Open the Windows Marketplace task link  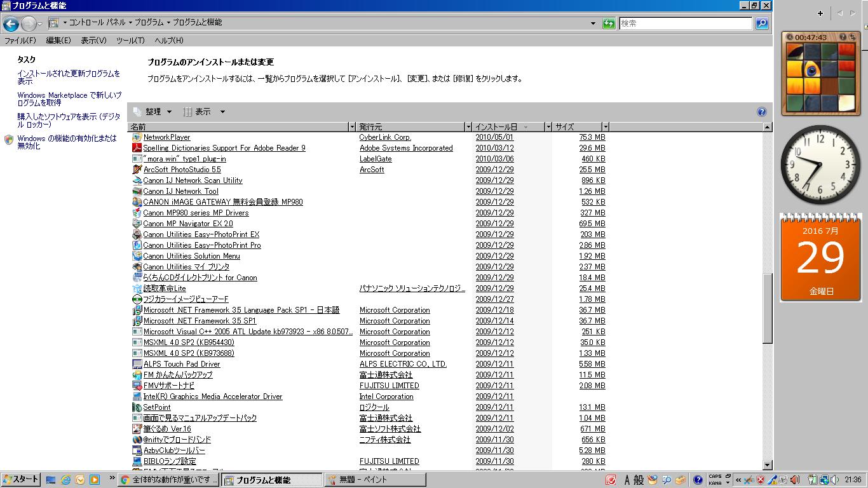[x=70, y=99]
